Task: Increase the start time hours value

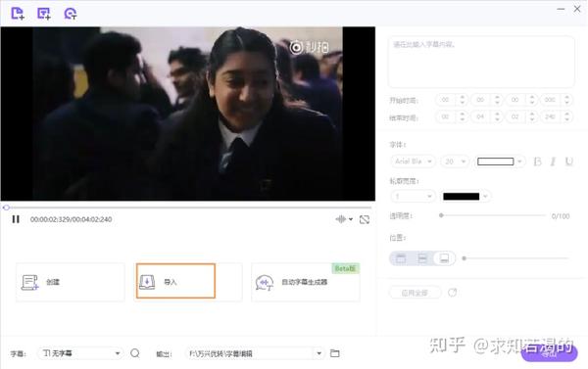Action: [x=462, y=97]
